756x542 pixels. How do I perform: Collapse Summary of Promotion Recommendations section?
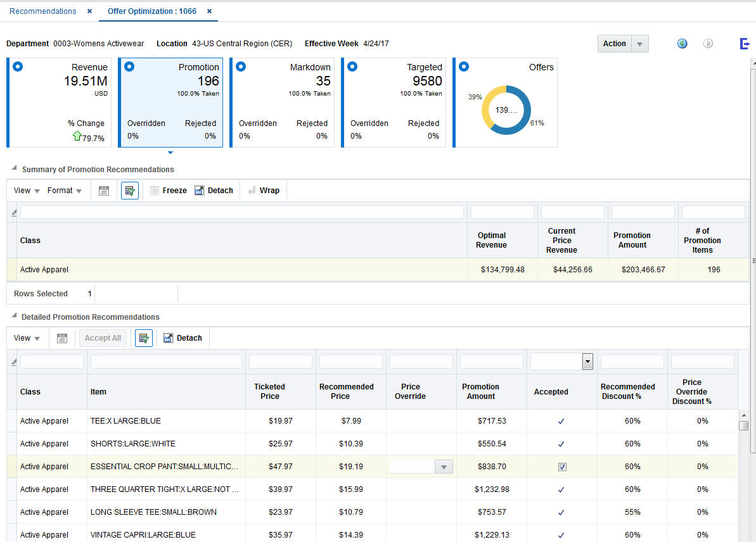[x=14, y=168]
